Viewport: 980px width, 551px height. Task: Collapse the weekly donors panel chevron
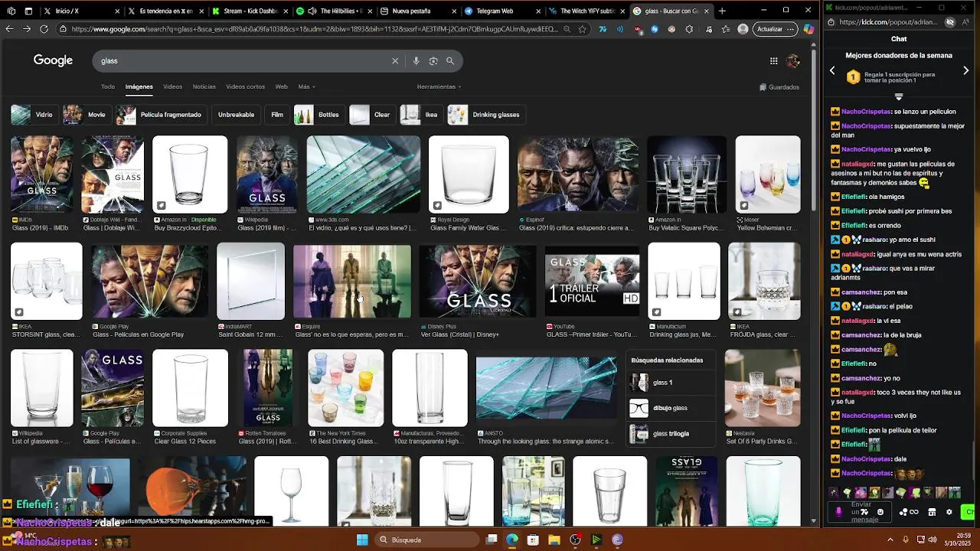(899, 97)
